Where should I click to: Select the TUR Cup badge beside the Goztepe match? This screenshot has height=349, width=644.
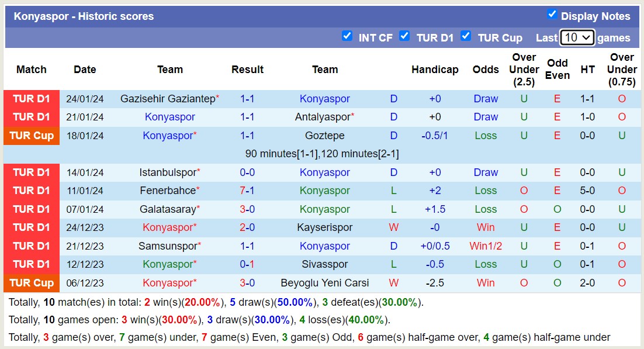point(32,135)
